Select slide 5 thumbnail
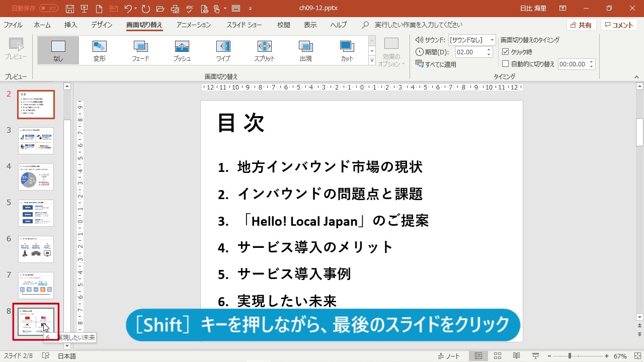This screenshot has height=362, width=644. (x=36, y=213)
